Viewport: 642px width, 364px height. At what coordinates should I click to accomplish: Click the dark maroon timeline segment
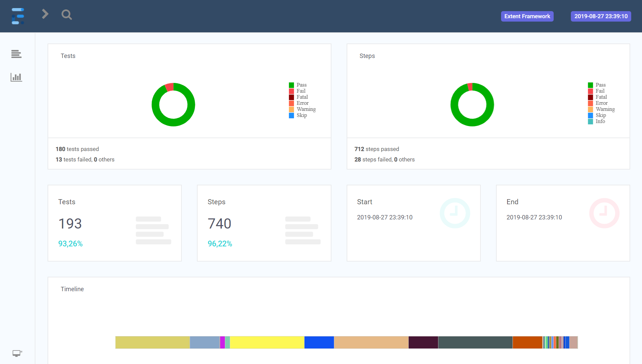coord(423,342)
